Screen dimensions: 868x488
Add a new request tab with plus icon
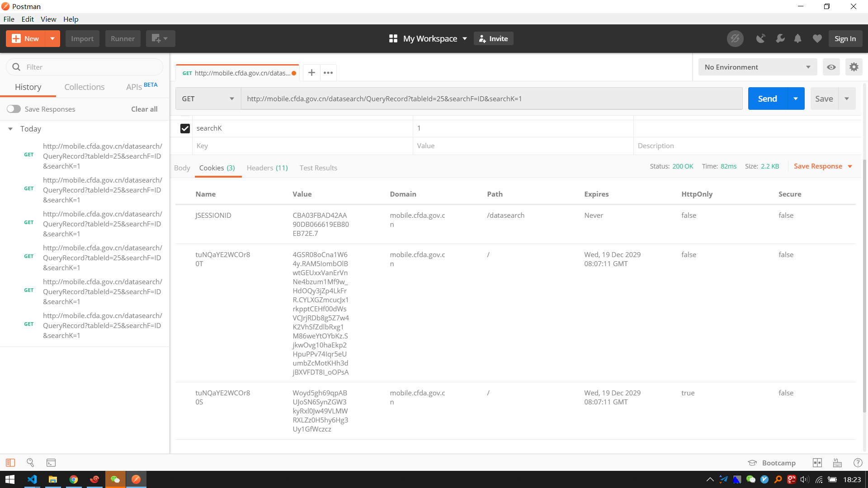click(x=311, y=73)
